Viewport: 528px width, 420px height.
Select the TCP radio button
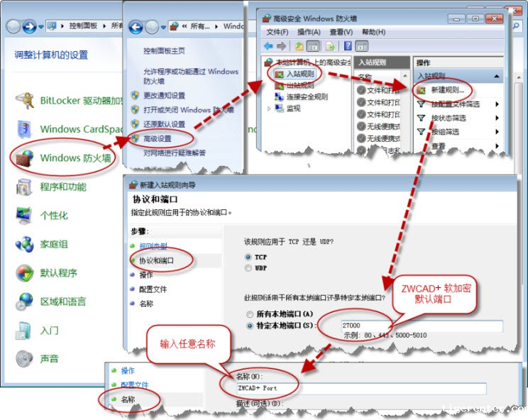[248, 256]
